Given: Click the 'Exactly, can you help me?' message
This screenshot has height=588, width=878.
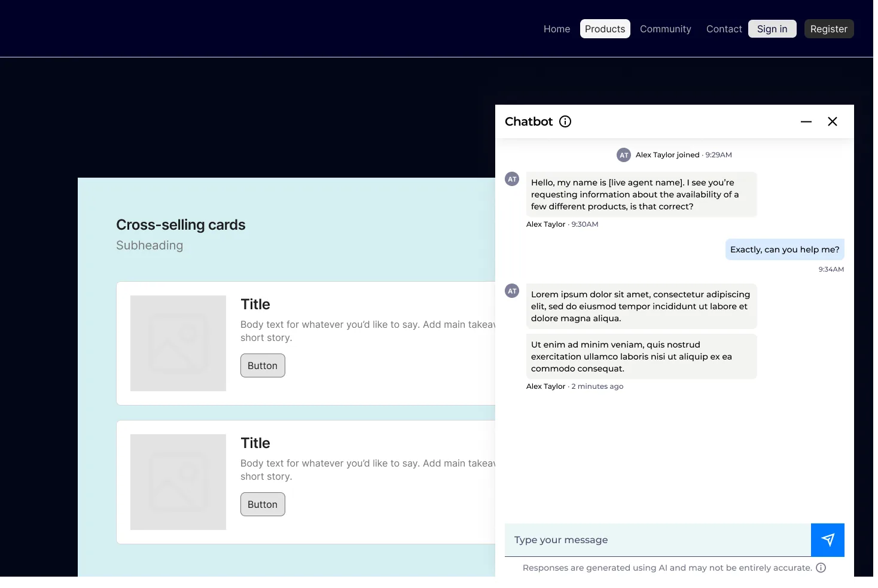Looking at the screenshot, I should tap(785, 249).
